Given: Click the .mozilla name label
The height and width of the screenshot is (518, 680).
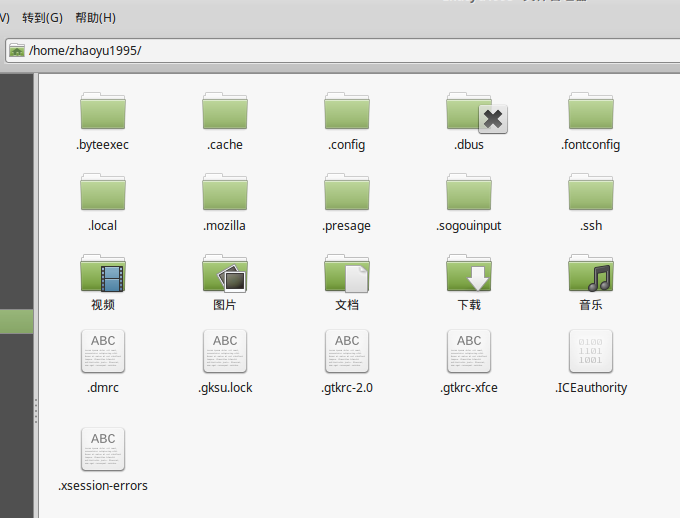Looking at the screenshot, I should pyautogui.click(x=224, y=226).
